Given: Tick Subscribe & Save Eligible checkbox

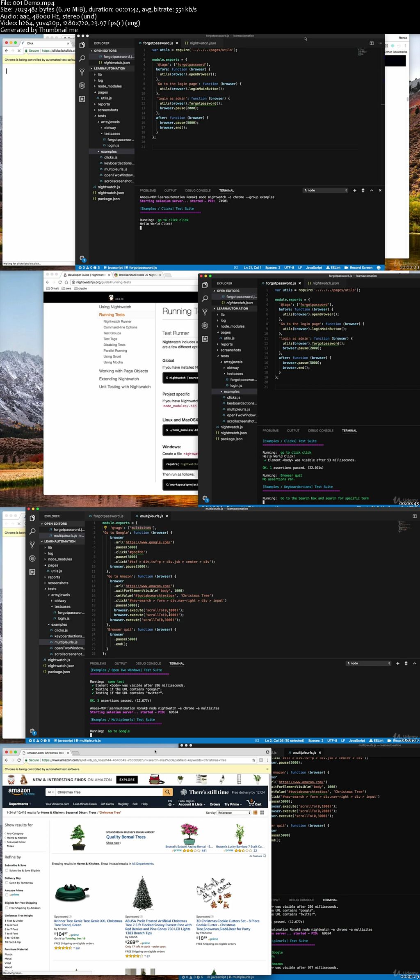Looking at the screenshot, I should tap(7, 870).
